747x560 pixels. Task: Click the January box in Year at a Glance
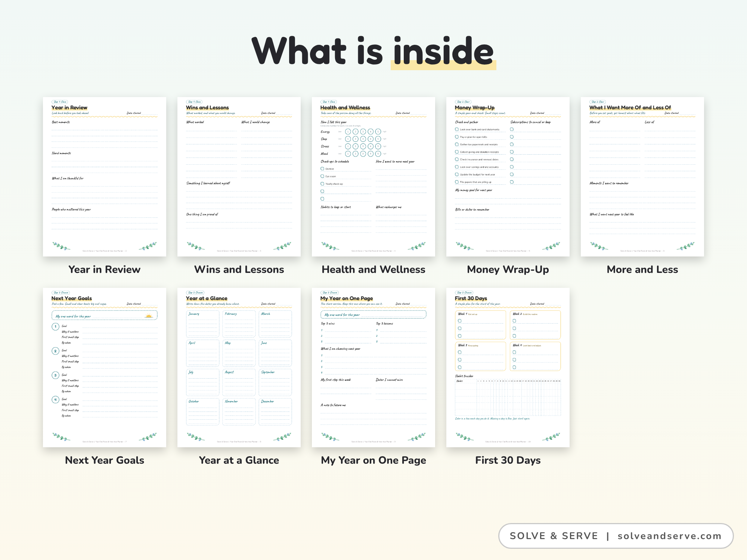[x=202, y=324]
